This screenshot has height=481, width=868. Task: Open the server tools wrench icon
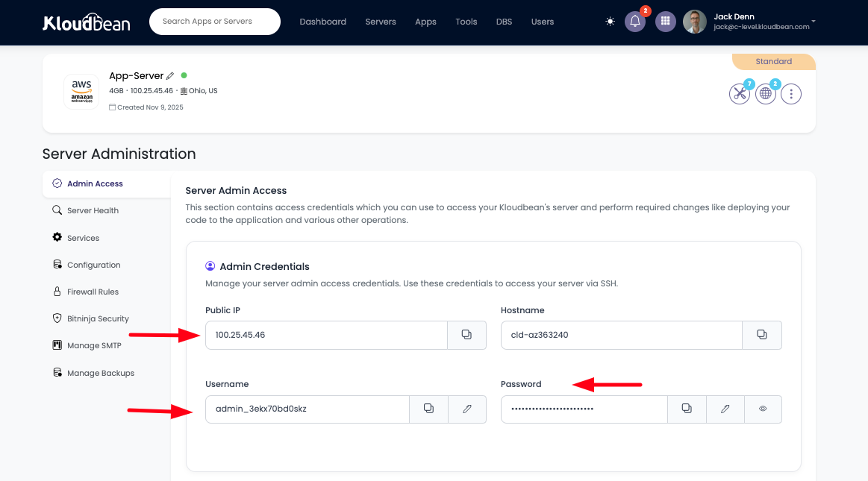(739, 94)
